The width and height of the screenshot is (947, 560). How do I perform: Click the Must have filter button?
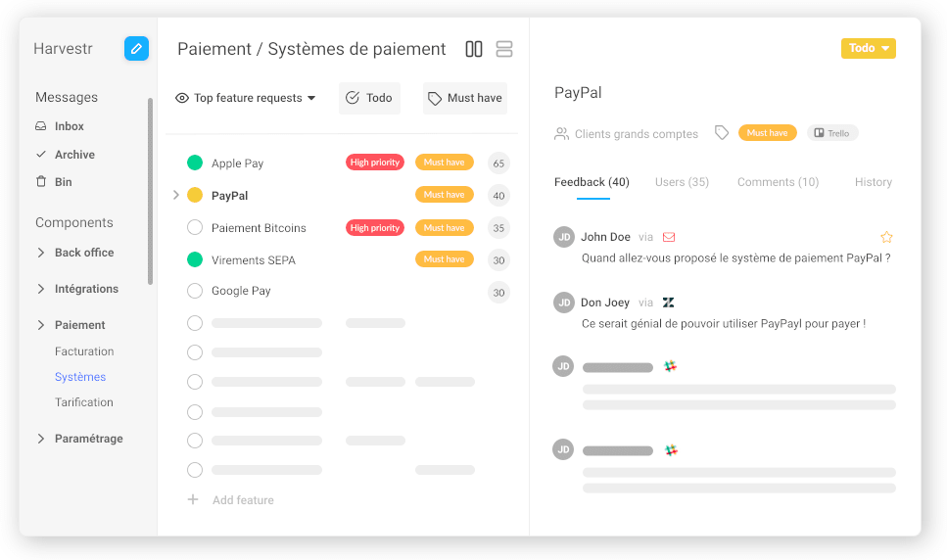pyautogui.click(x=465, y=98)
